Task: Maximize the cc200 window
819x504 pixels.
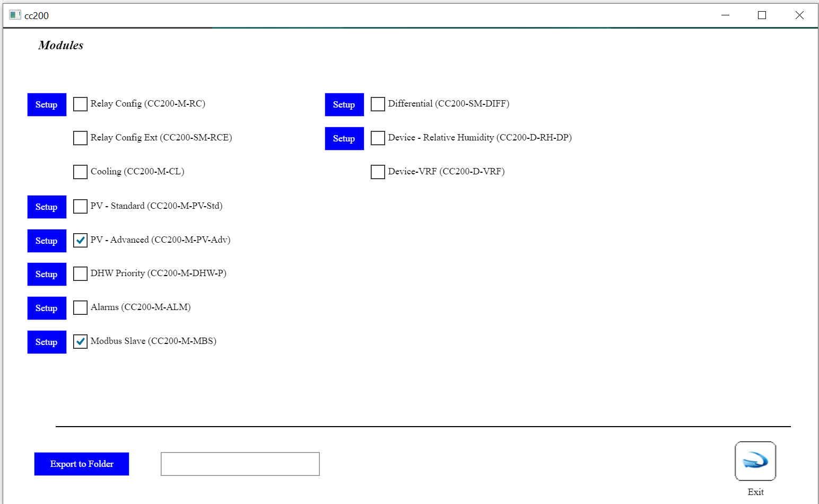Action: 762,15
